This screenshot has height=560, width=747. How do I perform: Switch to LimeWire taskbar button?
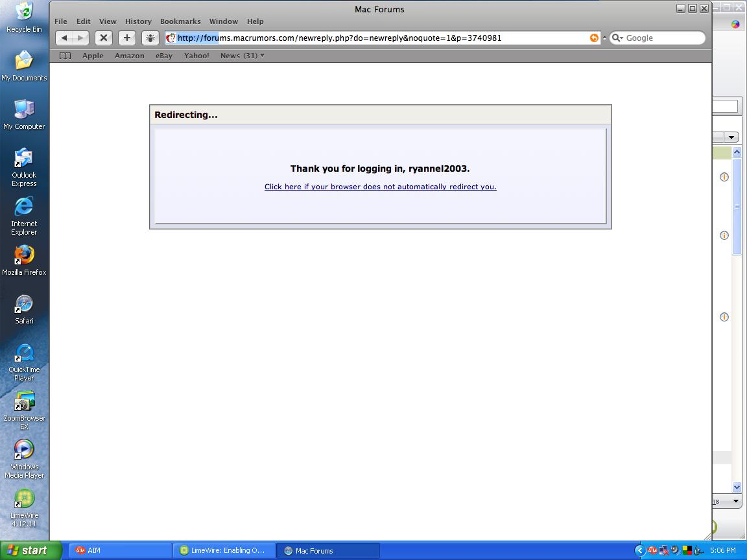[224, 550]
